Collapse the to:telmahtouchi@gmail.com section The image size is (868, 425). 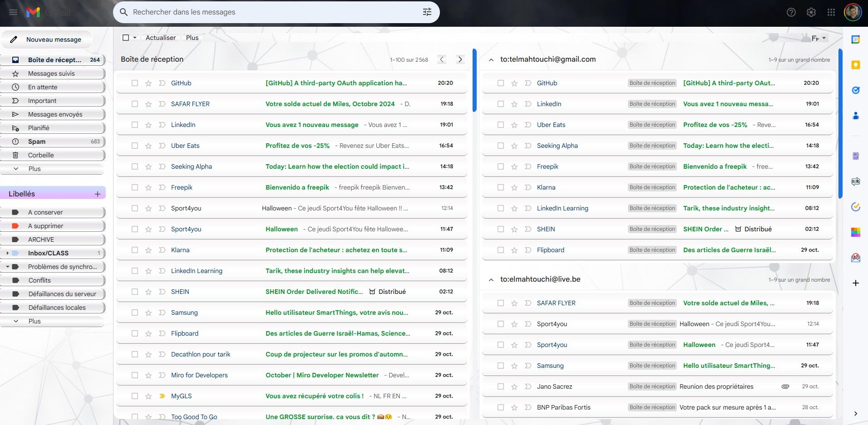click(x=491, y=59)
